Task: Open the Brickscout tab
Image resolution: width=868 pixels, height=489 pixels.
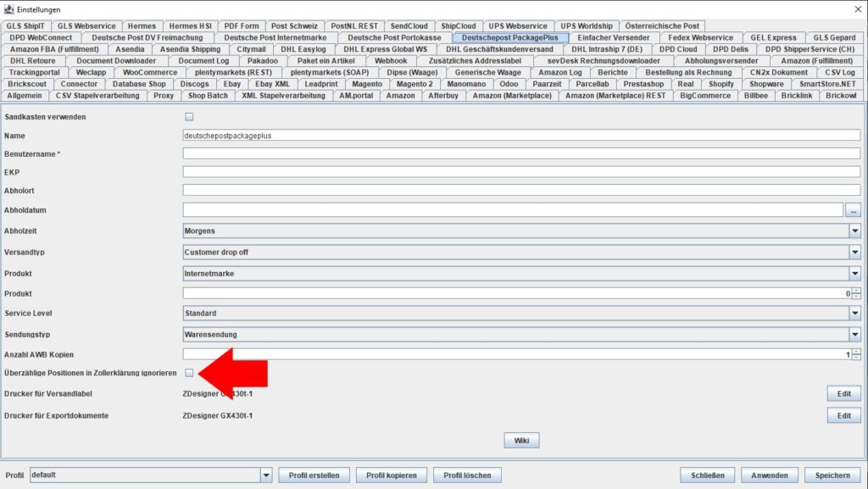Action: (x=27, y=84)
